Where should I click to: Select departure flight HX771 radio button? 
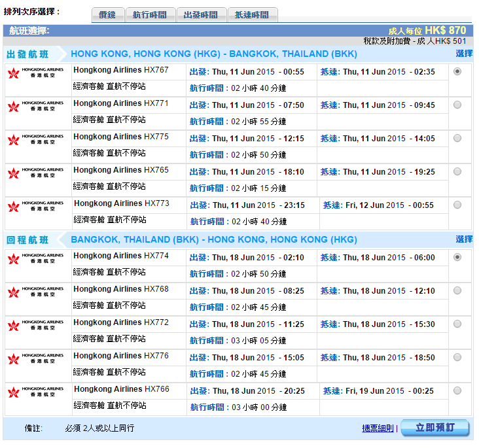[457, 105]
